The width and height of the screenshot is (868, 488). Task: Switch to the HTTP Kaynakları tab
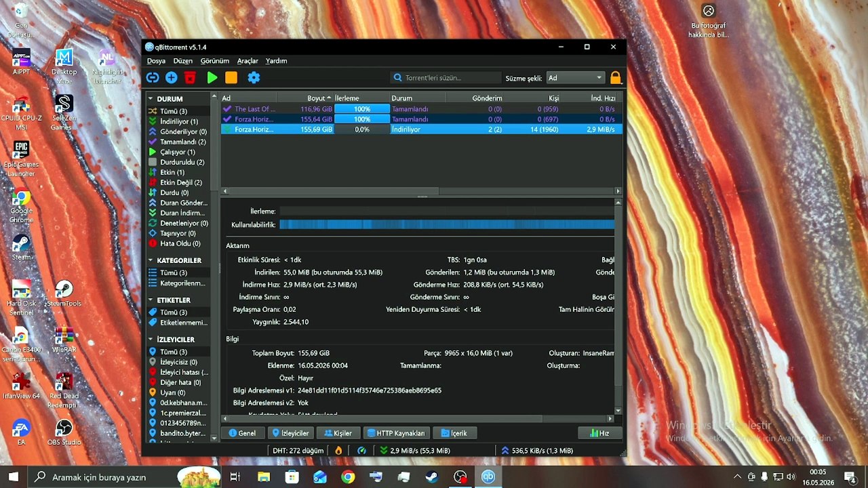pyautogui.click(x=398, y=433)
